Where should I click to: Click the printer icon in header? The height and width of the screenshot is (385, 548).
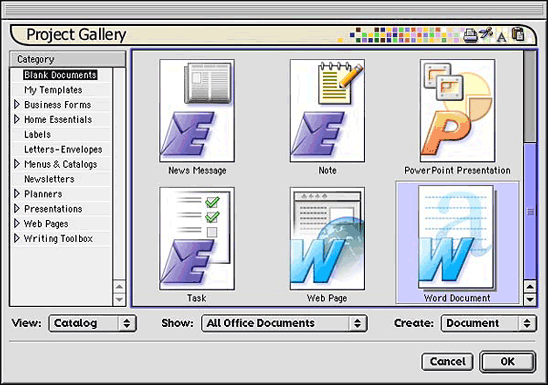(470, 35)
